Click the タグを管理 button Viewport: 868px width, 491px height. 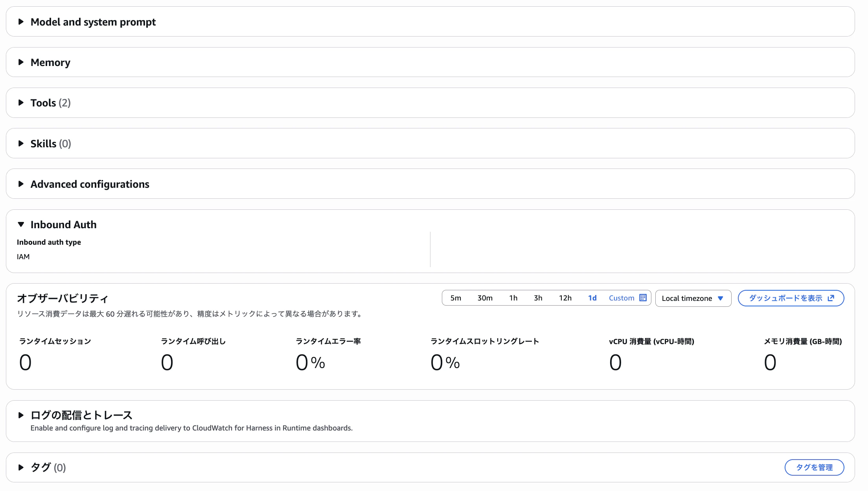coord(814,467)
